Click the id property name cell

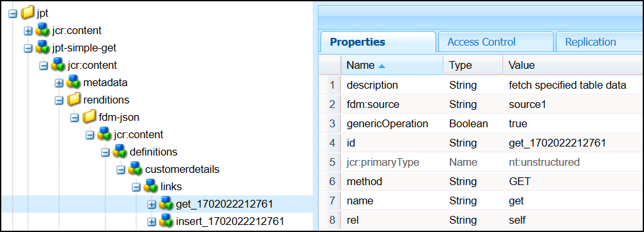tap(392, 143)
